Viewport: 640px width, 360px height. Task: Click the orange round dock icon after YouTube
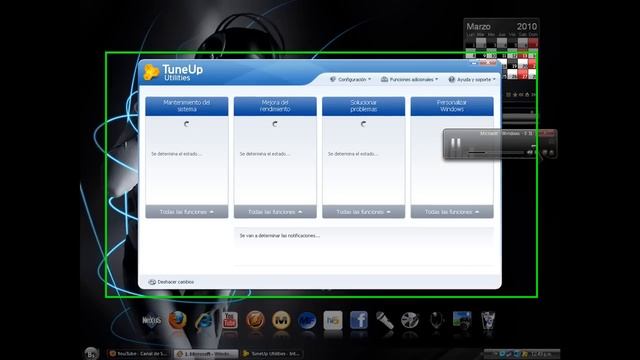256,320
